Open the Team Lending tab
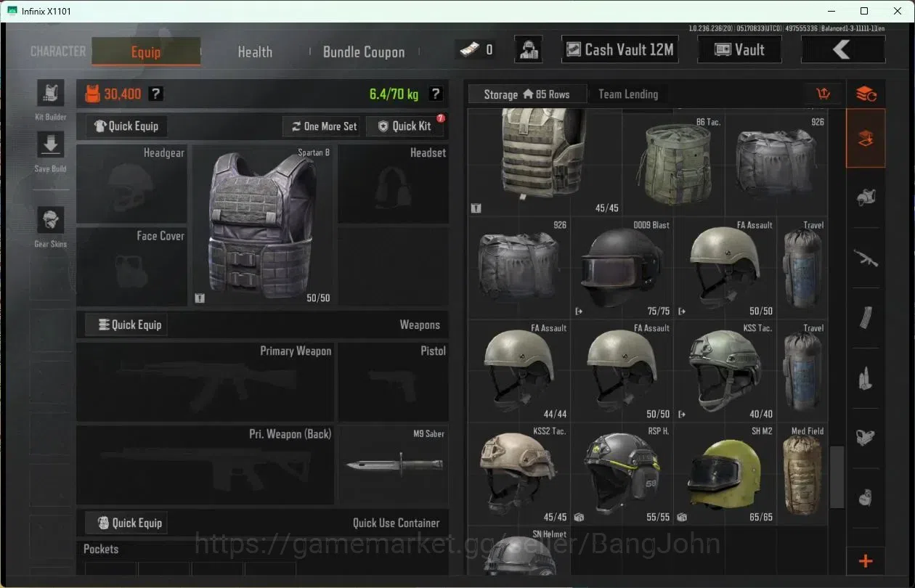Viewport: 915px width, 588px height. [x=628, y=94]
